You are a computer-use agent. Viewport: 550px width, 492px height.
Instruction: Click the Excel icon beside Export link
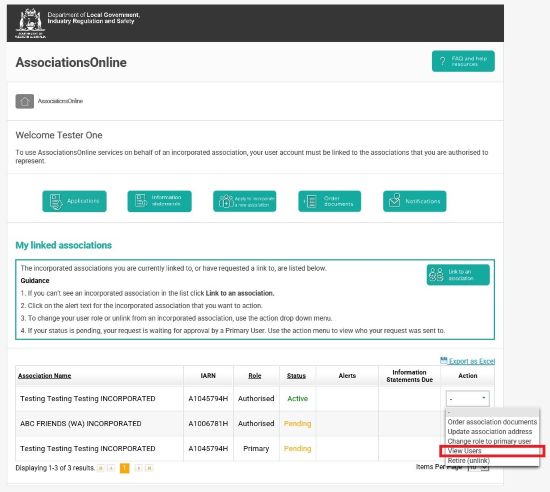pos(444,360)
